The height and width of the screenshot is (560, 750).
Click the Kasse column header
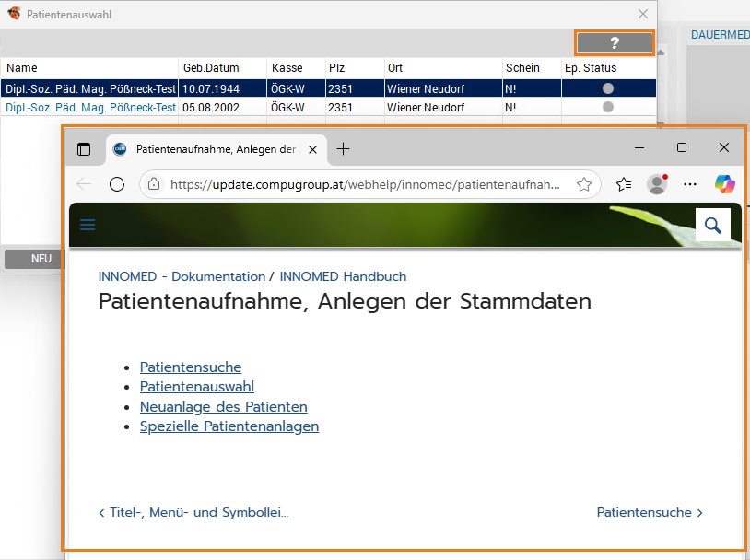(296, 68)
